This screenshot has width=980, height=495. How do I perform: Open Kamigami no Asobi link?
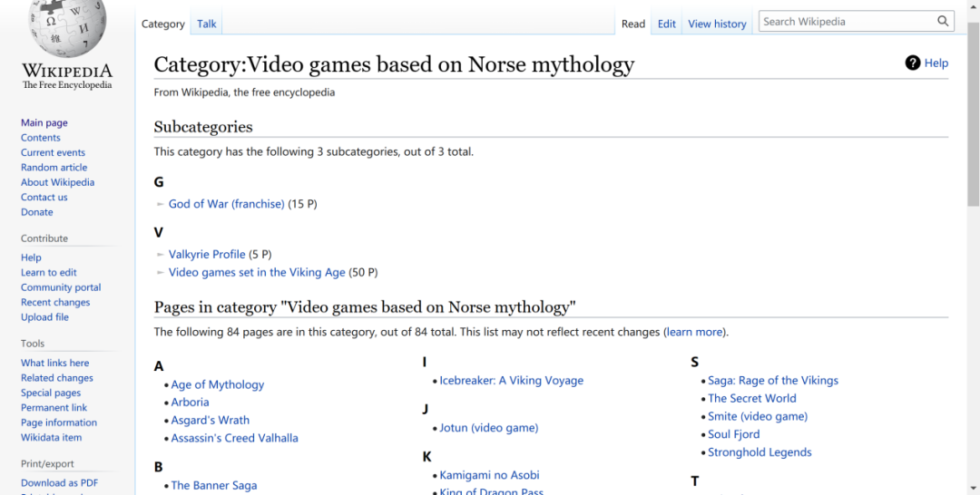(489, 476)
